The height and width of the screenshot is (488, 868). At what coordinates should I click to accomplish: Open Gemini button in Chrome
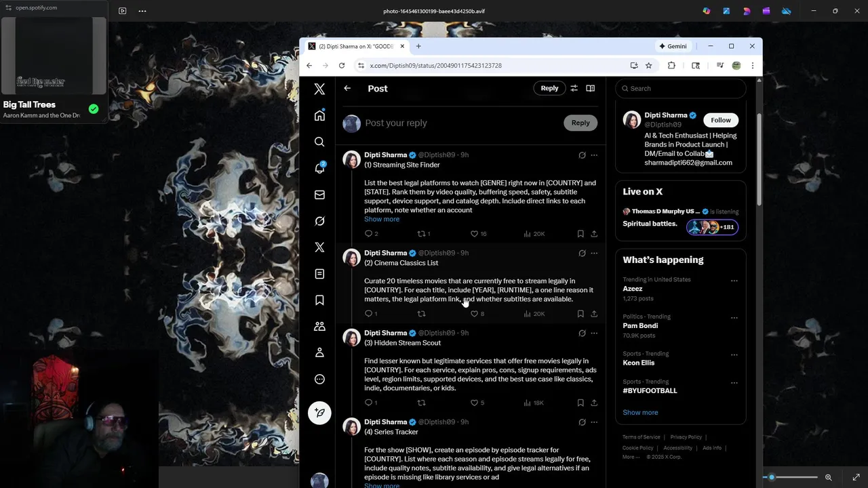coord(673,46)
